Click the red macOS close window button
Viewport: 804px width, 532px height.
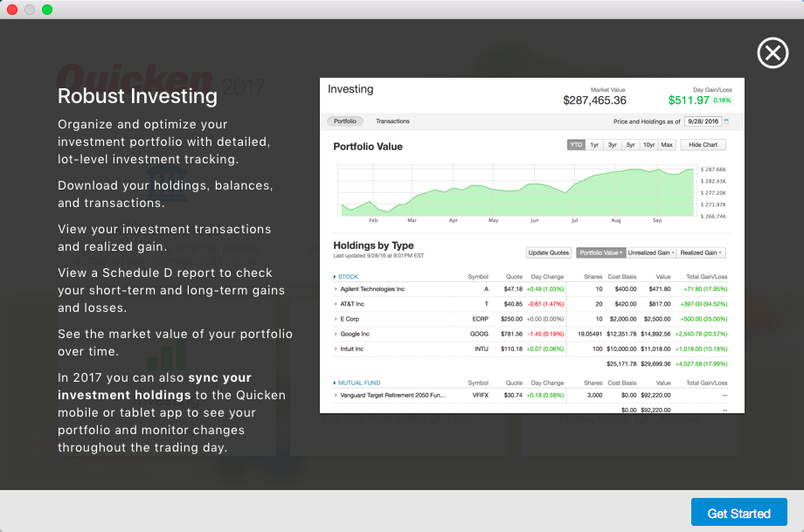(12, 10)
